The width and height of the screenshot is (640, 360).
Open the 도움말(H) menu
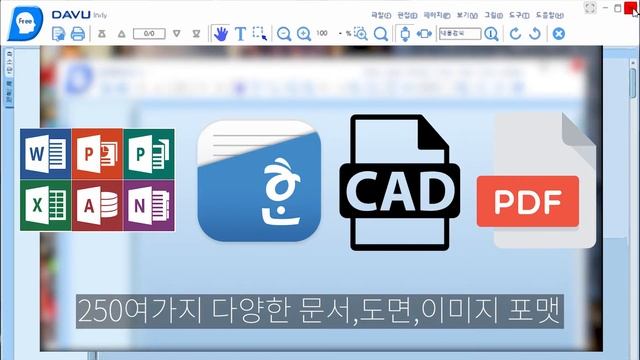tap(550, 16)
